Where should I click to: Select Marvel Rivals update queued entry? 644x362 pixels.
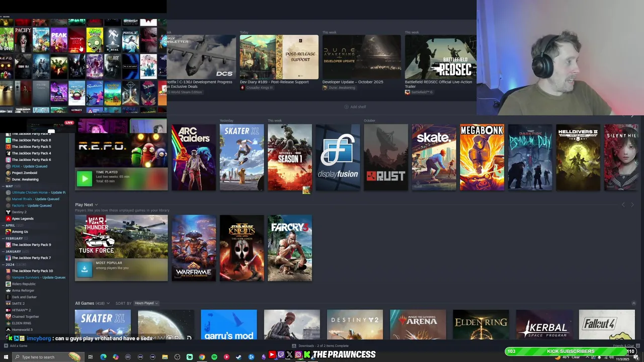click(x=35, y=199)
